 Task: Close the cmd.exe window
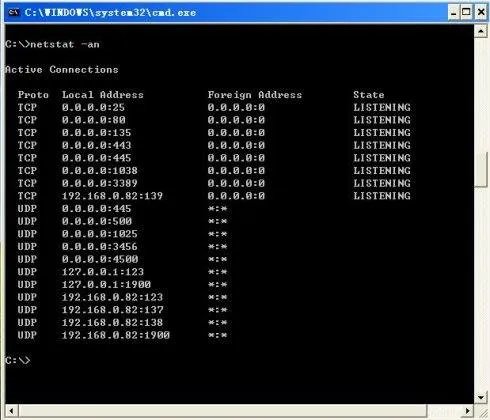(481, 13)
